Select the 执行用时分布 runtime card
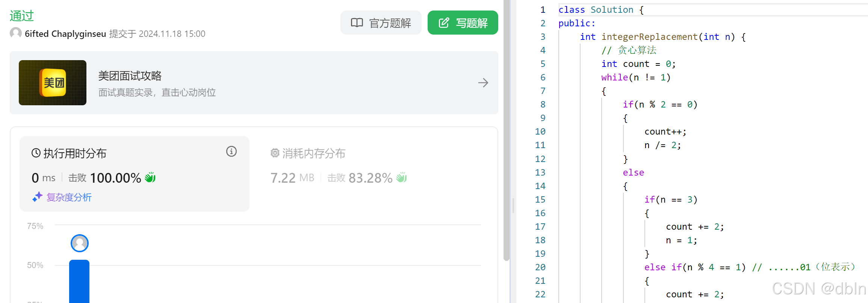The height and width of the screenshot is (303, 868). [x=135, y=174]
